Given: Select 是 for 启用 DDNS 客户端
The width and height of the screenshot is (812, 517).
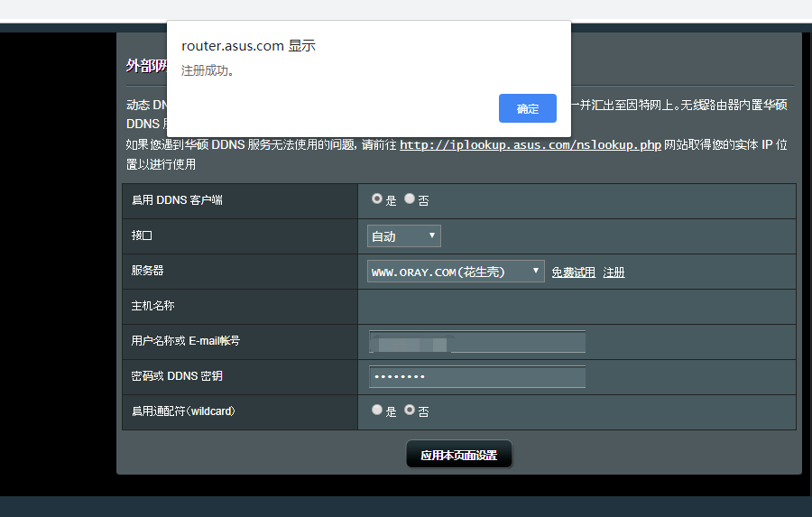Looking at the screenshot, I should click(x=377, y=198).
